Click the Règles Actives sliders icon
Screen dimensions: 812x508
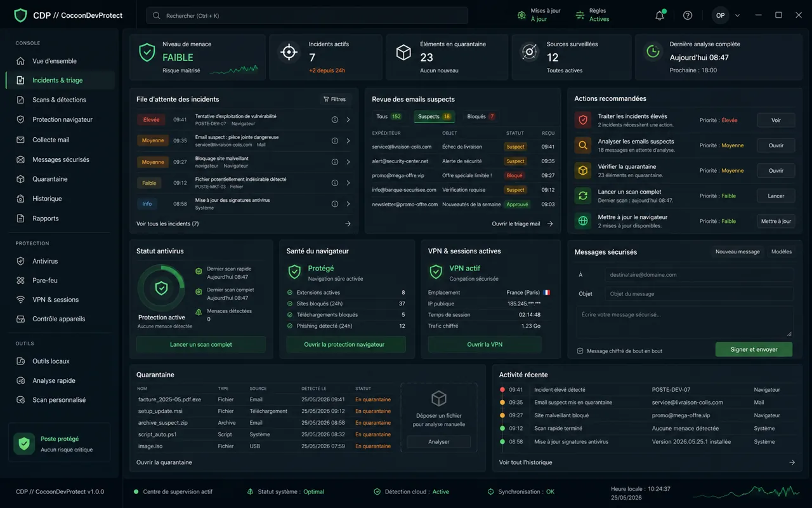click(x=580, y=15)
